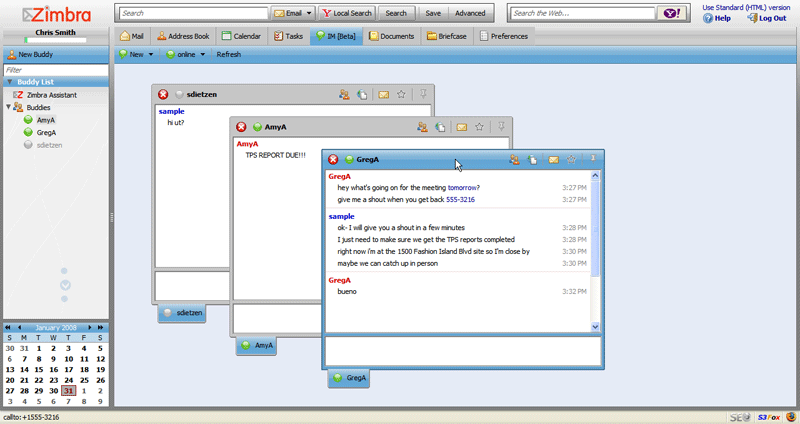Screen dimensions: 800x424
Task: Click the envelope icon in AmyA chat
Action: [x=462, y=127]
